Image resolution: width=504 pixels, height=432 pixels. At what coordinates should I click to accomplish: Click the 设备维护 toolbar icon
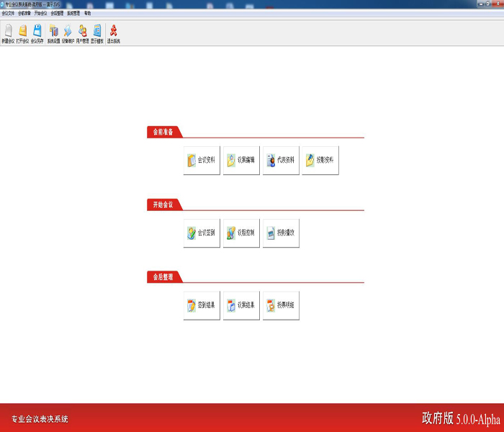coord(68,33)
